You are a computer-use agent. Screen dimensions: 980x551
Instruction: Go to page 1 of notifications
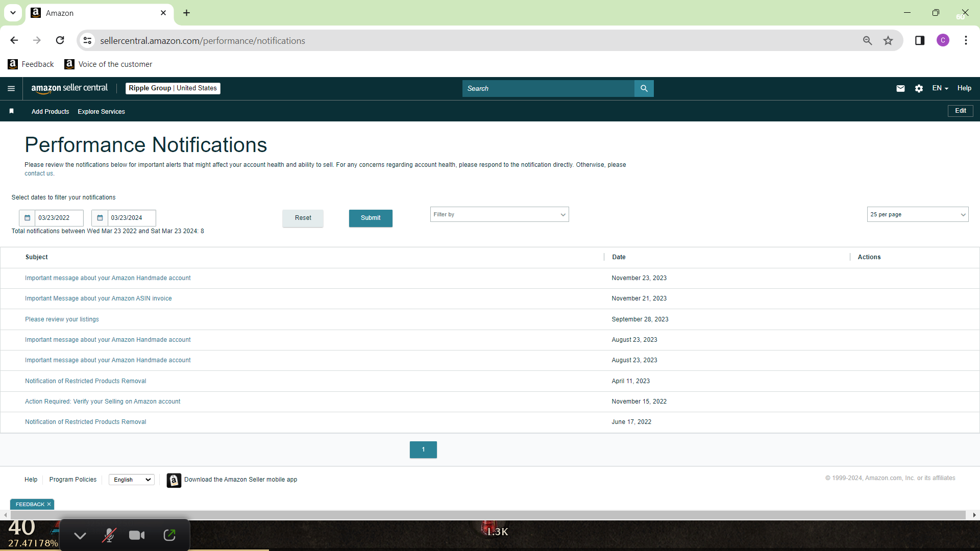(423, 449)
